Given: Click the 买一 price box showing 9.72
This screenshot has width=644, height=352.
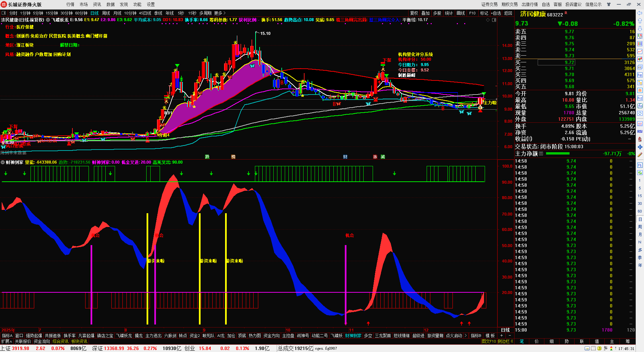Looking at the screenshot, I should [x=556, y=62].
